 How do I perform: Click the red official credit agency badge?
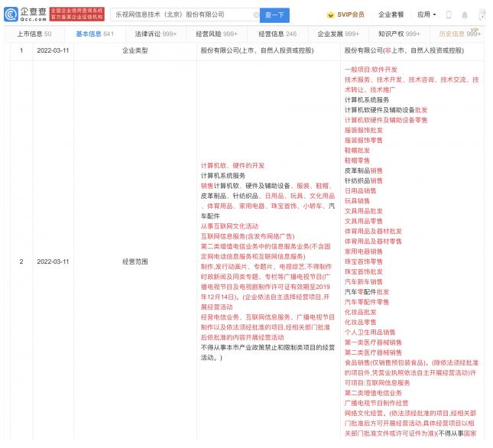click(x=77, y=15)
